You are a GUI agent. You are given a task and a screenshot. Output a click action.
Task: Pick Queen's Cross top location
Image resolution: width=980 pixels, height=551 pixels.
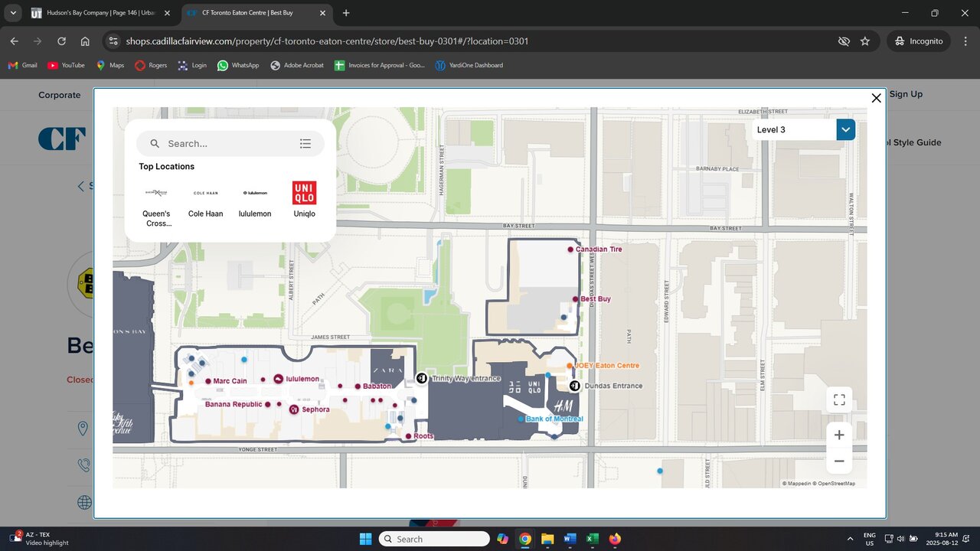tap(156, 194)
